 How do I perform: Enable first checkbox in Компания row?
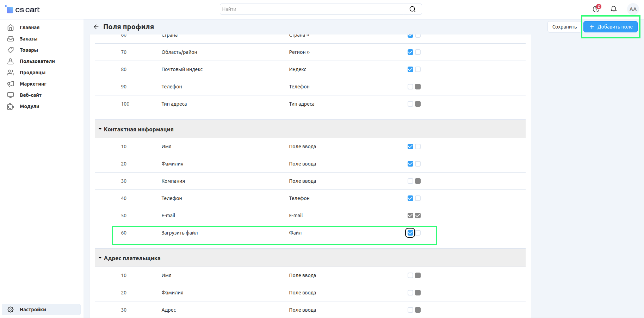pos(410,181)
